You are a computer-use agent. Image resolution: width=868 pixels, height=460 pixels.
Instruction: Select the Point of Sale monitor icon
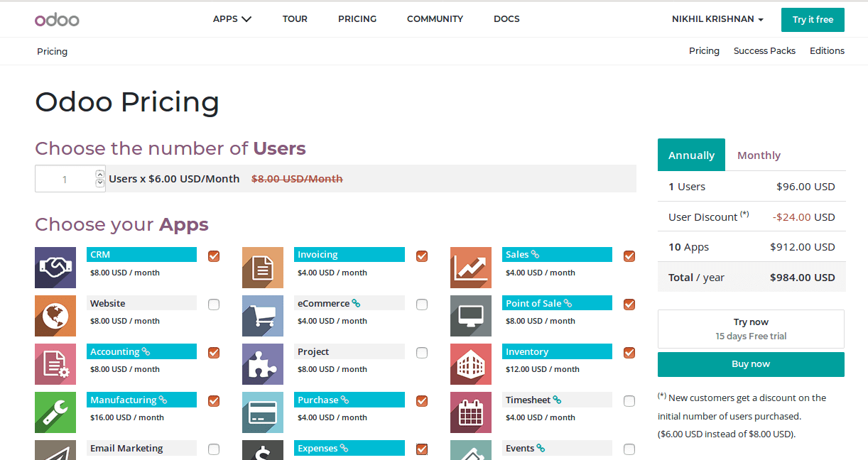471,316
